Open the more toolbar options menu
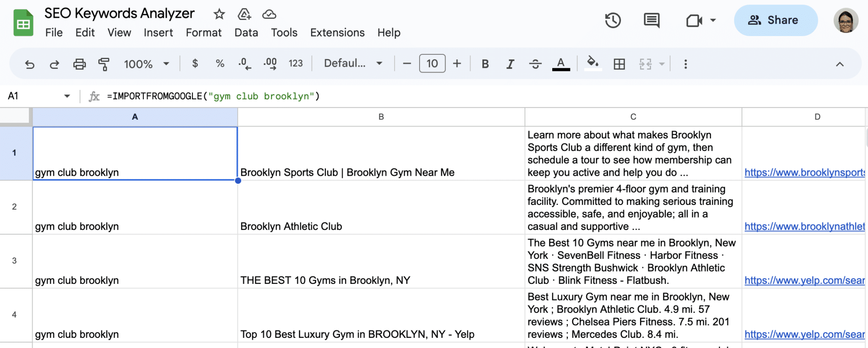868x348 pixels. (x=685, y=64)
